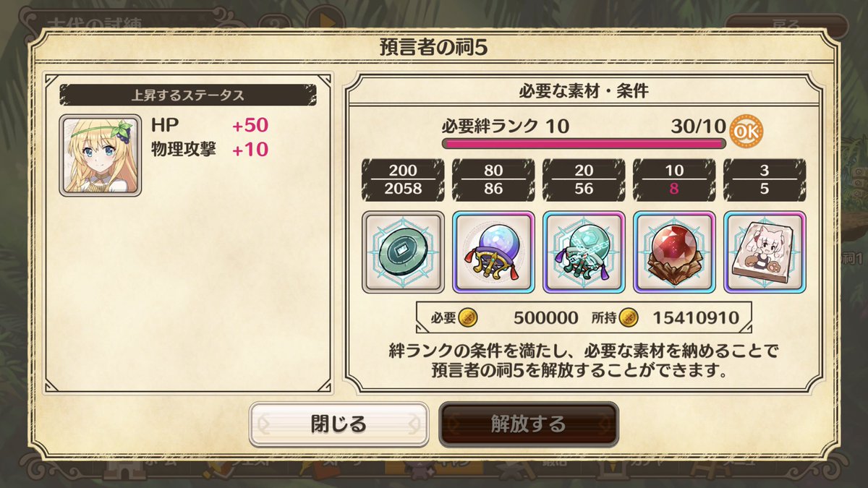Tap the 80/86 quantity label
Screen dimensions: 868x488
point(493,180)
